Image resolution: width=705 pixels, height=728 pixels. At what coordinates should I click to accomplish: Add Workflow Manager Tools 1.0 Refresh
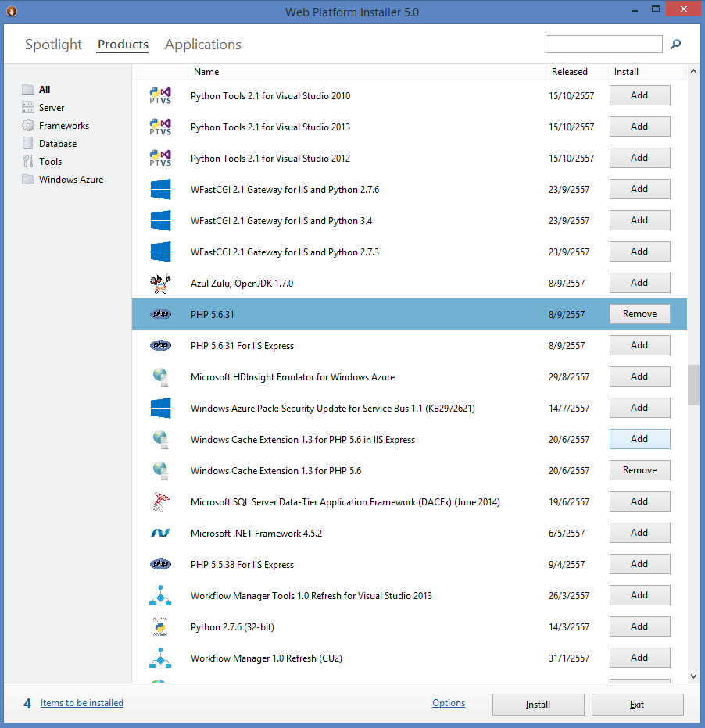pyautogui.click(x=639, y=595)
